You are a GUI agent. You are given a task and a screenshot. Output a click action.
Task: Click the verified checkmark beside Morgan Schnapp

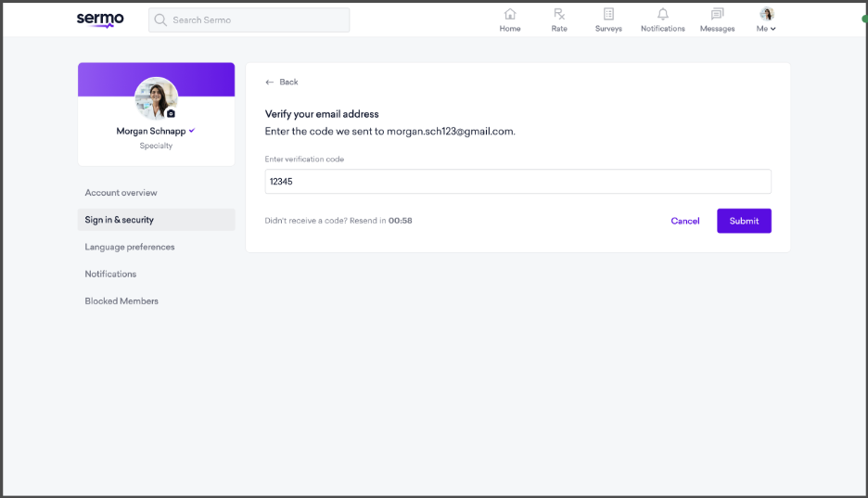192,131
